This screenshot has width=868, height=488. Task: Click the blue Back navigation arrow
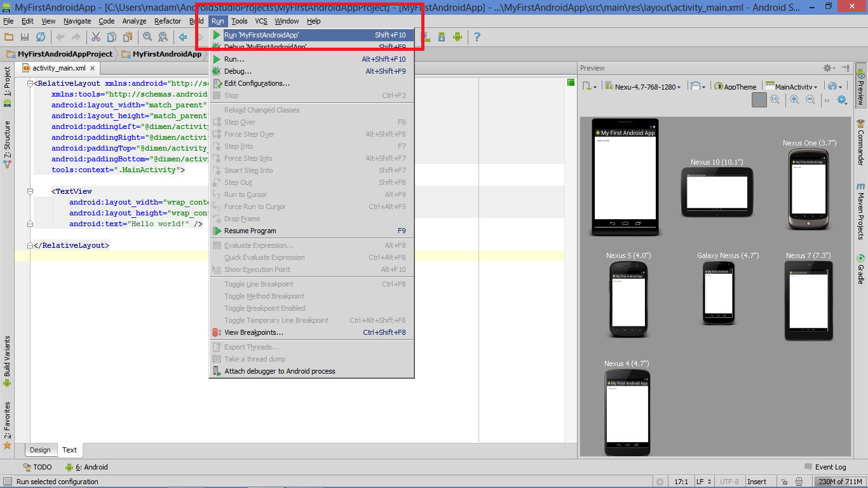(x=183, y=37)
